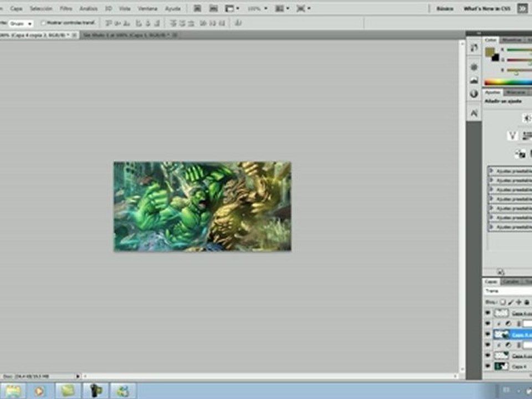532x399 pixels.
Task: Launch Mini Bridge from the application bar
Action: coord(213,8)
